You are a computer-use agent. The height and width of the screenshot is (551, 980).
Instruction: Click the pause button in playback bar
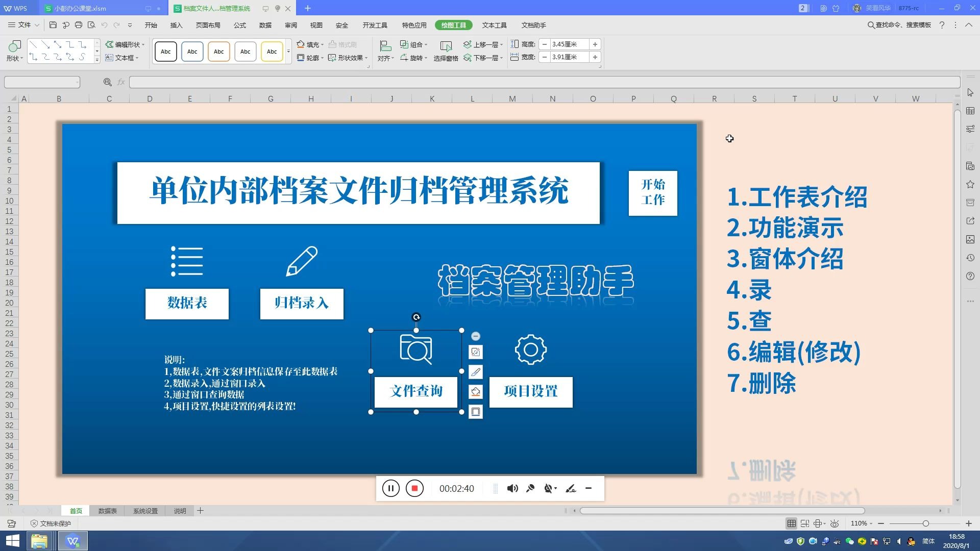pos(390,488)
